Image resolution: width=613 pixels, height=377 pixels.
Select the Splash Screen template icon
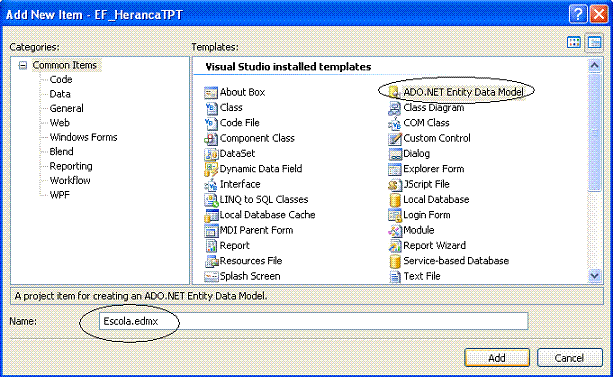[x=211, y=276]
